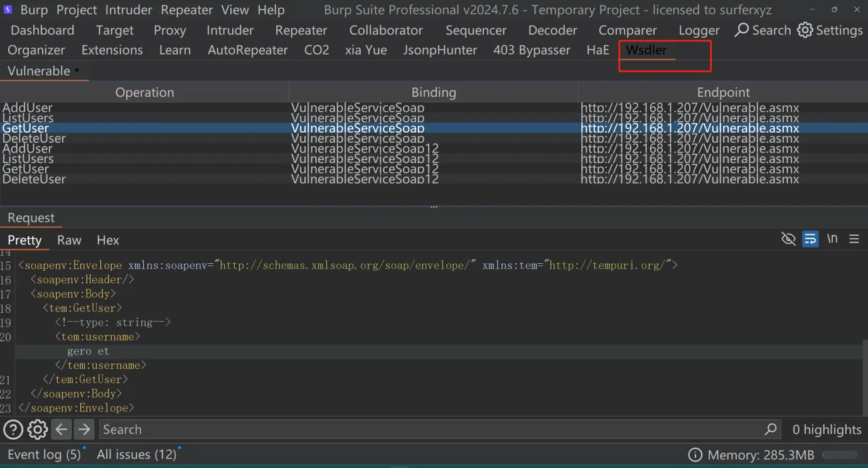Open the Organizer tab
Screen dimensions: 868x468
pos(36,50)
